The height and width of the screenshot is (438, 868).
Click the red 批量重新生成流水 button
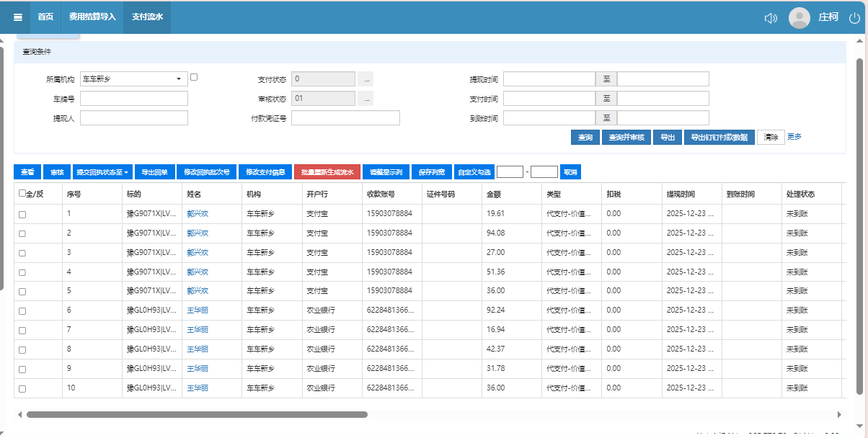(x=327, y=172)
